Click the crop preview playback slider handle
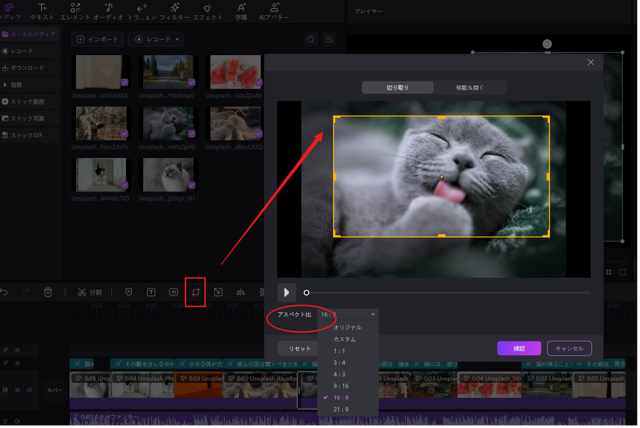This screenshot has height=428, width=640. click(307, 292)
